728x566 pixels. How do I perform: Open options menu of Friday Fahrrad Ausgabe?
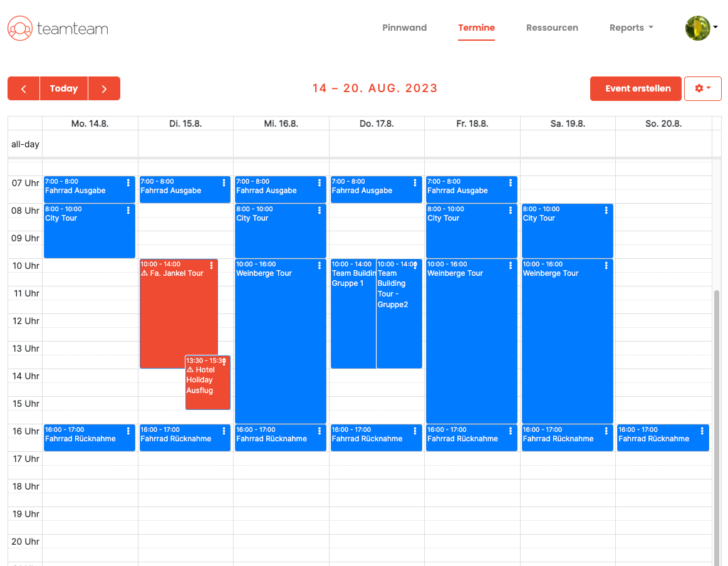pyautogui.click(x=511, y=183)
